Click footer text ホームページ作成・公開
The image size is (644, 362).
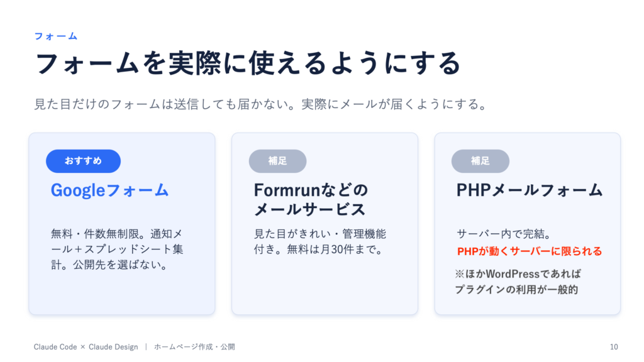[195, 347]
